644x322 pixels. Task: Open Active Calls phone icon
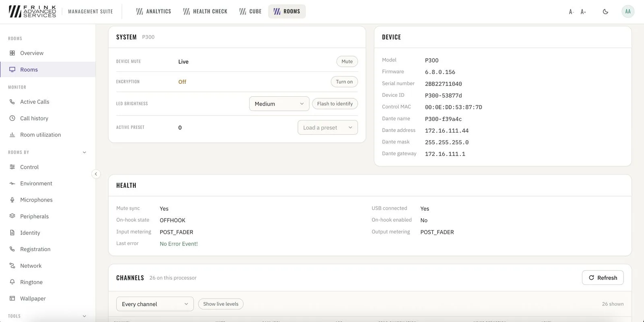click(x=12, y=102)
